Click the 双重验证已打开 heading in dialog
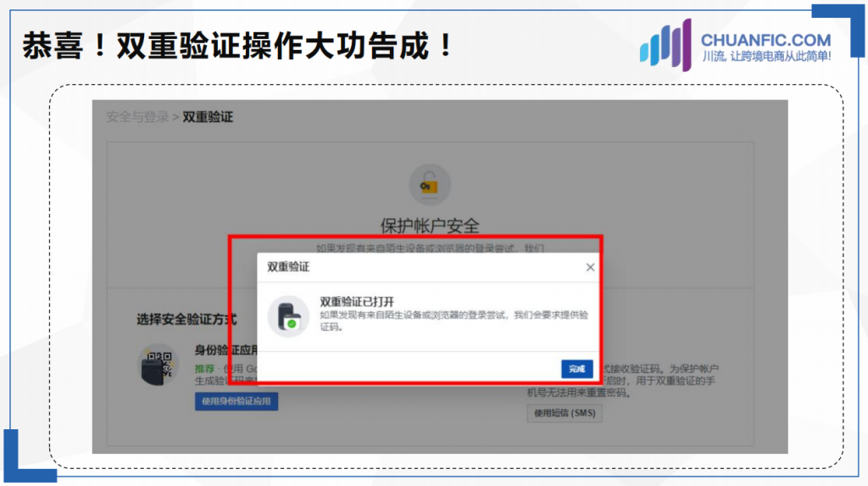868x486 pixels. [357, 301]
